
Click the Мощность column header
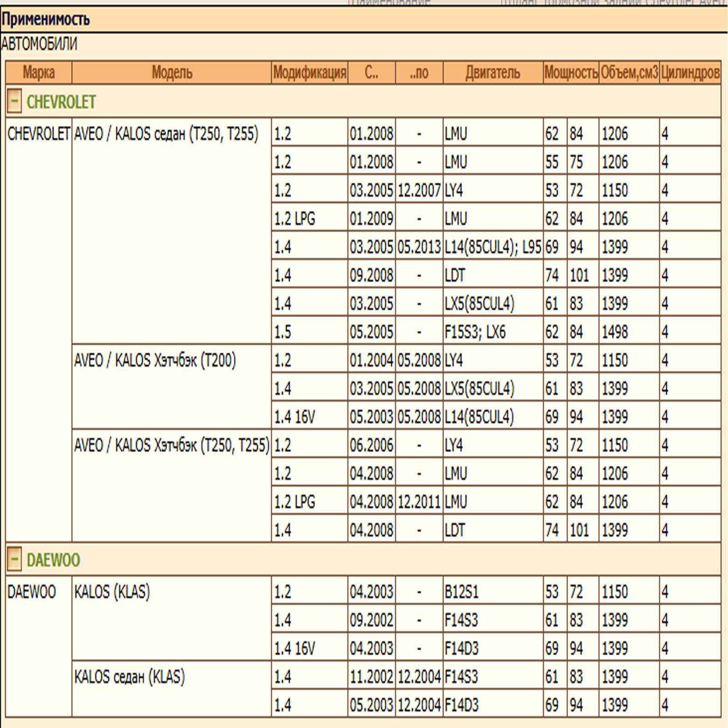(571, 72)
